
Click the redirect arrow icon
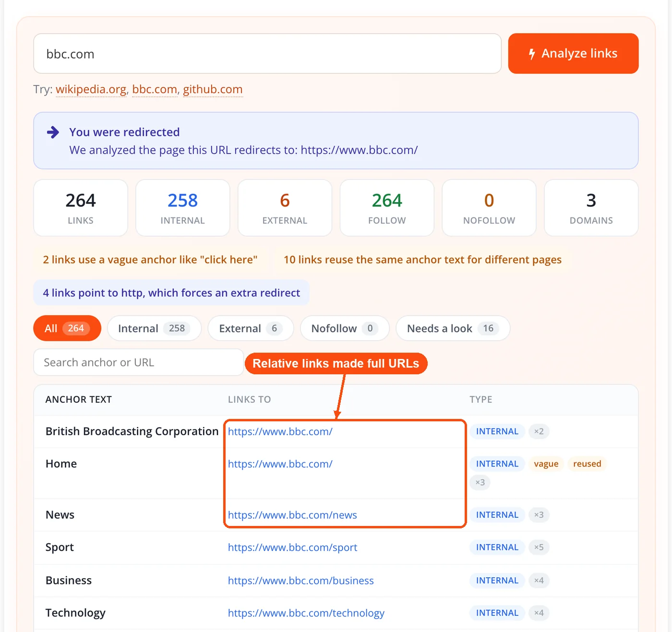coord(53,132)
